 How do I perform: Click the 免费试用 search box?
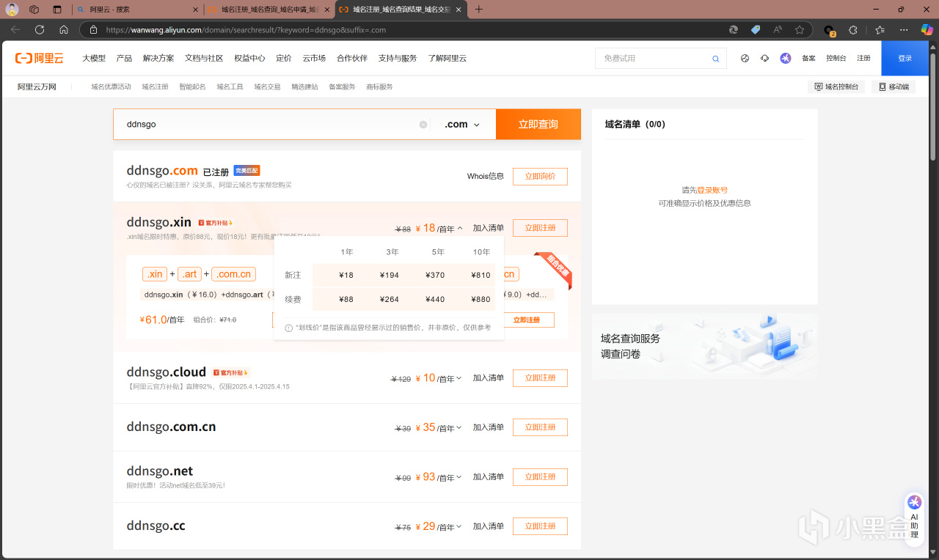point(660,59)
